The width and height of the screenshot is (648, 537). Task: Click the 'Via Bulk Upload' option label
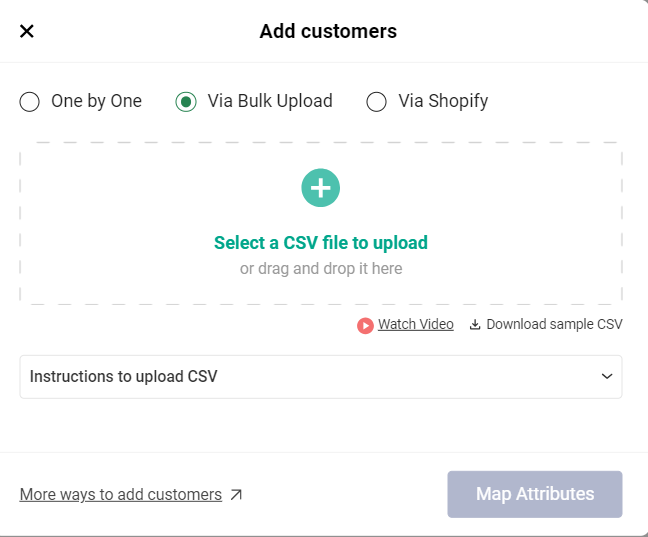tap(270, 101)
